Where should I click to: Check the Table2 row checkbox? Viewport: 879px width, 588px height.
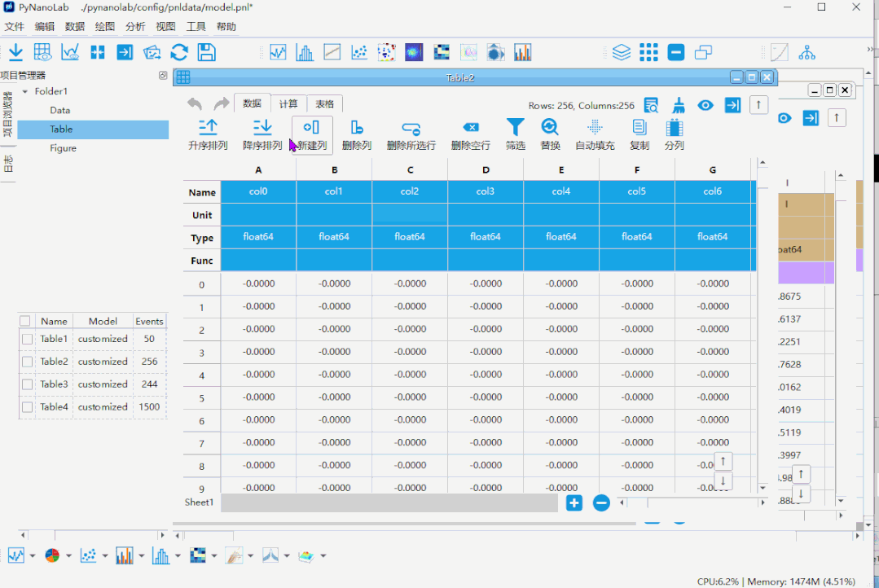click(x=27, y=362)
